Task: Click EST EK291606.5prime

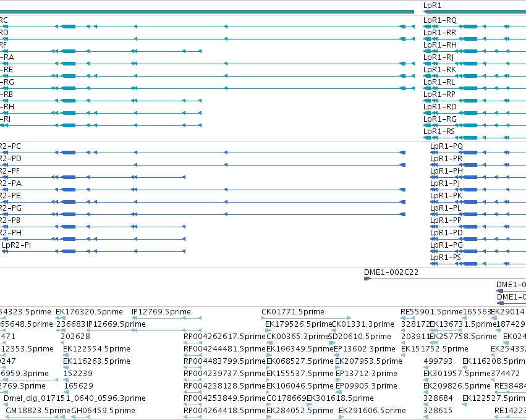Action: point(372,411)
